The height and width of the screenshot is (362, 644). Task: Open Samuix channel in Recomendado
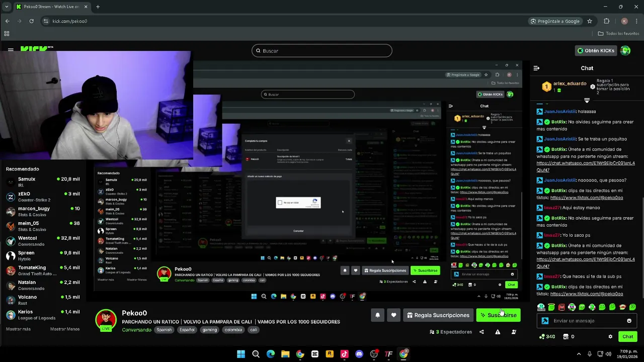[43, 182]
